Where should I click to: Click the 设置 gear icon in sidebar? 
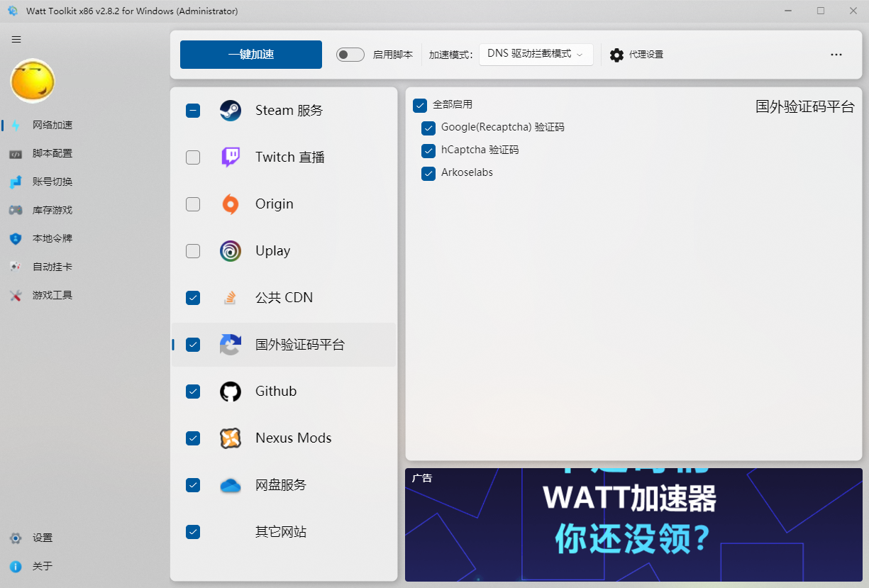pos(16,538)
